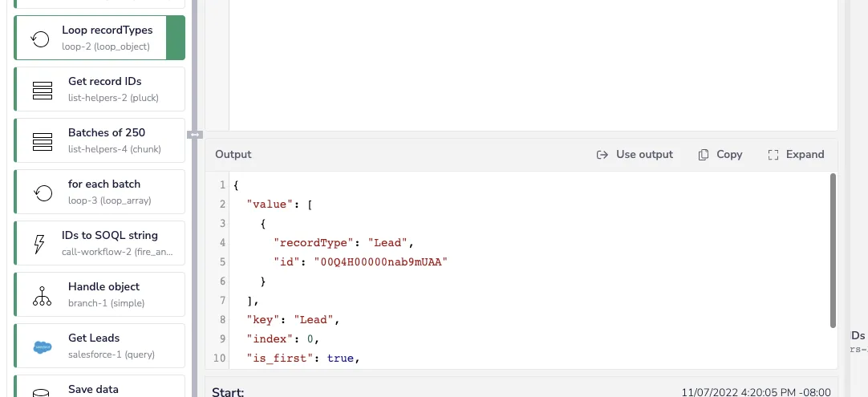
Task: Click the storage icon on Save data step
Action: [41, 392]
